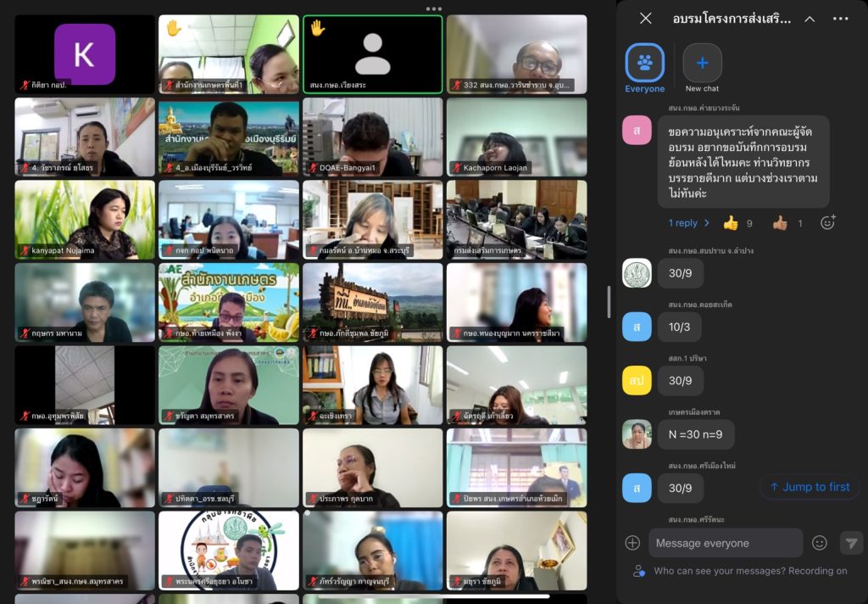868x604 pixels.
Task: Type in the "Message everyone" field
Action: (725, 543)
